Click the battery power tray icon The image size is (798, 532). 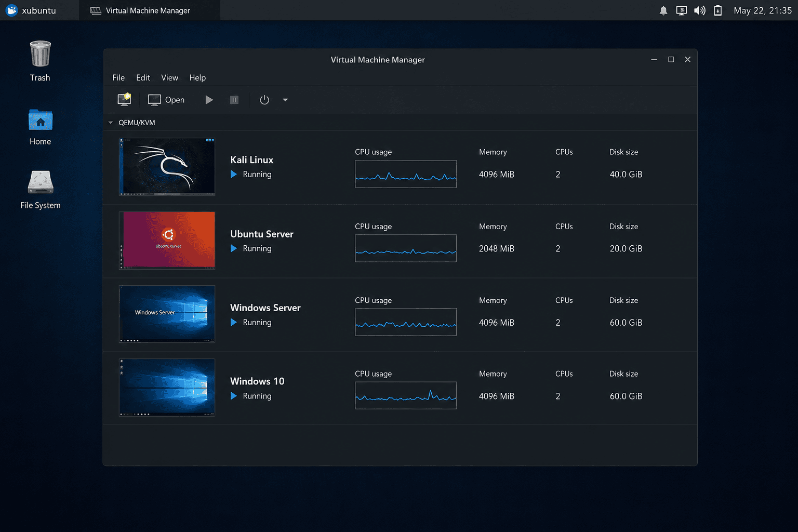click(718, 10)
